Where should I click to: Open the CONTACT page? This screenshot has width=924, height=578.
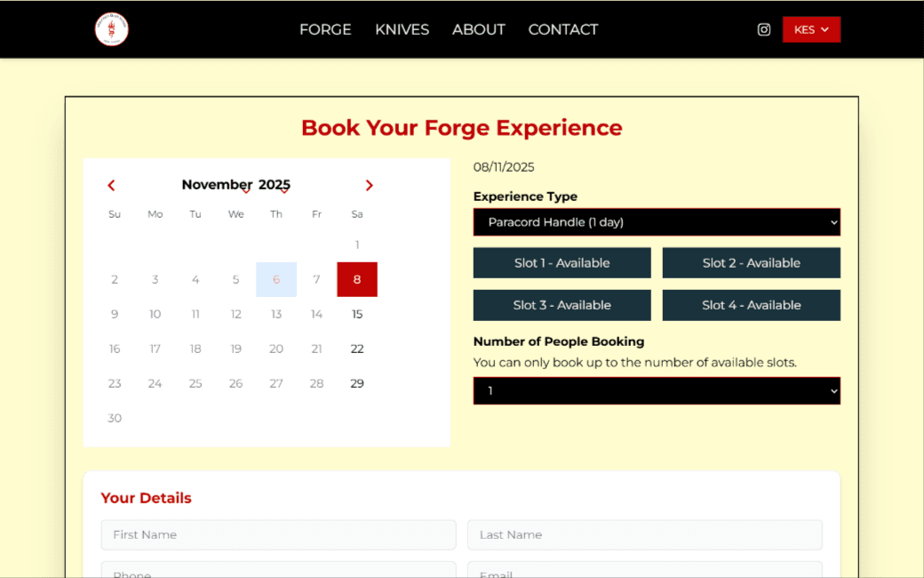[x=562, y=29]
